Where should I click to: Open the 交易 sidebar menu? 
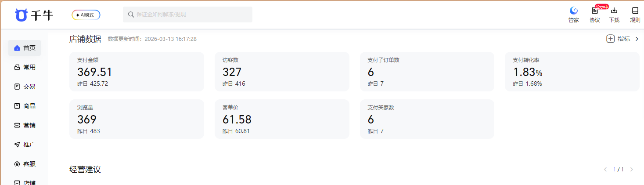25,87
